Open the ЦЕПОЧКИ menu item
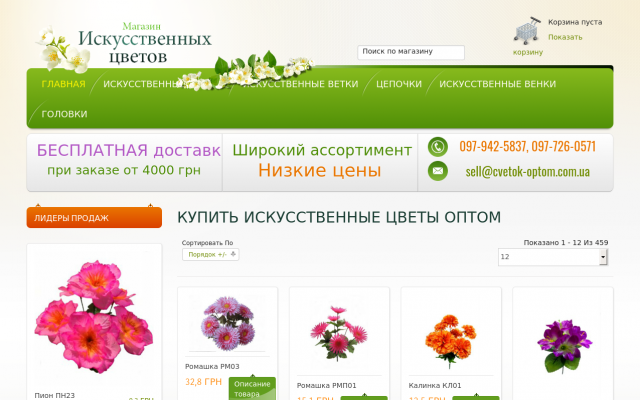Viewport: 640px width, 400px height. click(x=399, y=84)
